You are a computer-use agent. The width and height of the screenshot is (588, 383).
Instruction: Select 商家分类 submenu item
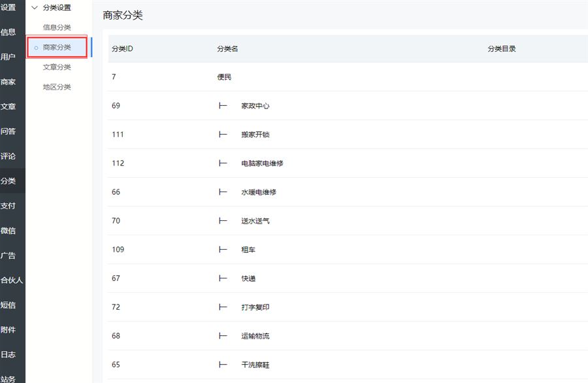57,47
